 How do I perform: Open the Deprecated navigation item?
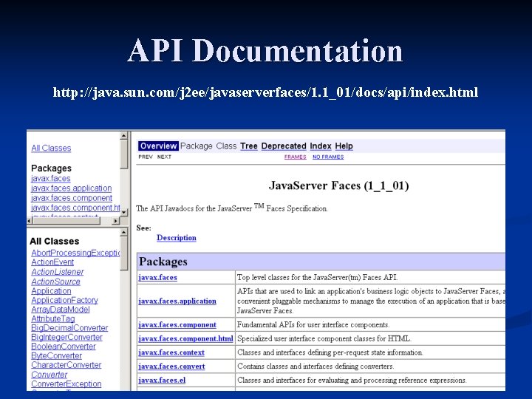(284, 146)
